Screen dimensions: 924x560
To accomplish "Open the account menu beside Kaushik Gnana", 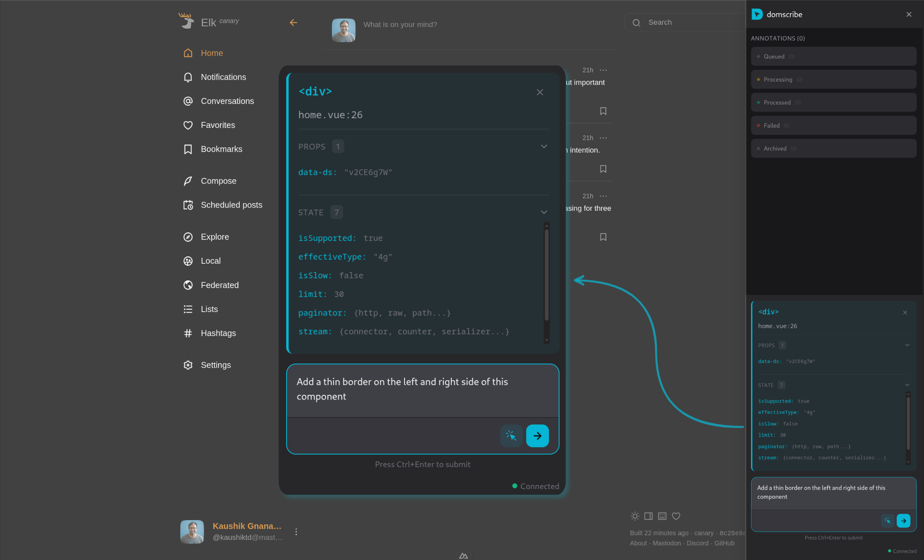I will pyautogui.click(x=296, y=531).
